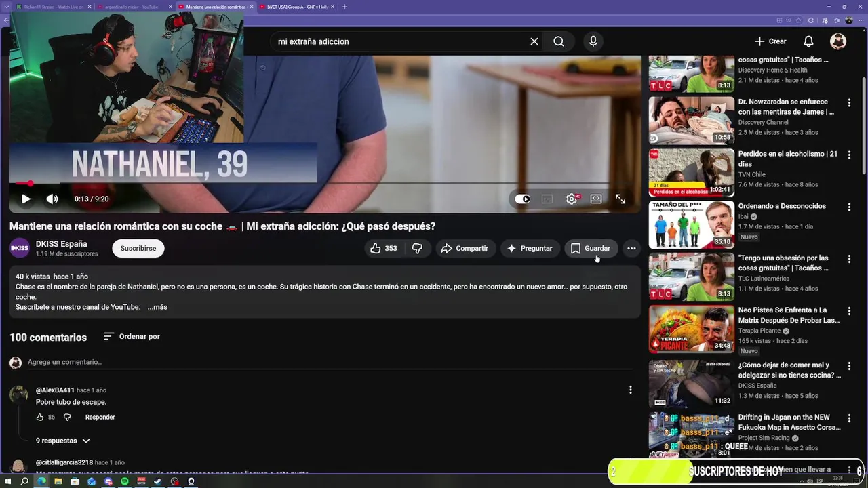Open options for ¿Cómo dejar de comer mal video
The height and width of the screenshot is (488, 868).
click(x=849, y=367)
